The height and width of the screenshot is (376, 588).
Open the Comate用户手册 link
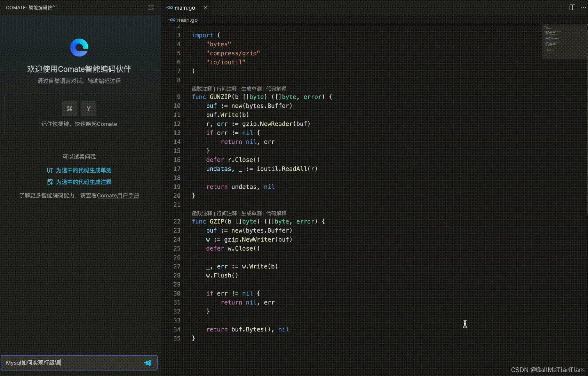pyautogui.click(x=118, y=196)
